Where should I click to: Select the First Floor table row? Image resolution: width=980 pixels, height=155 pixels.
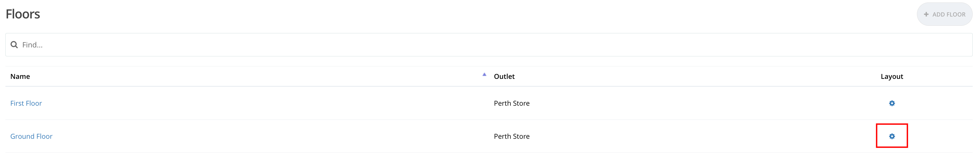pos(266,103)
